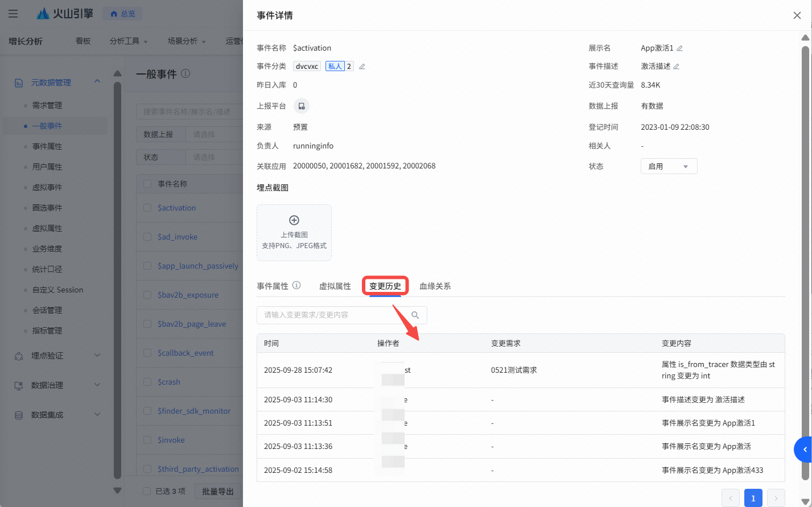Toggle the select-all checkbox in 事件名称 header
This screenshot has width=812, height=507.
coord(147,184)
